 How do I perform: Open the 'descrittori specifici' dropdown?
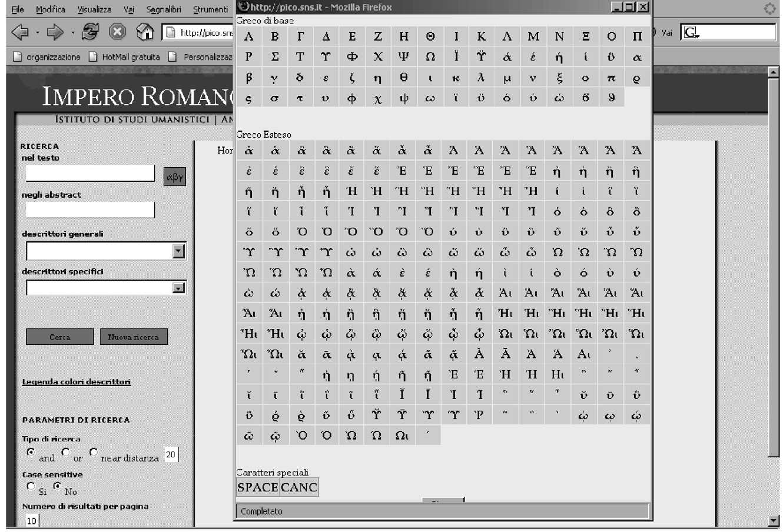[179, 288]
